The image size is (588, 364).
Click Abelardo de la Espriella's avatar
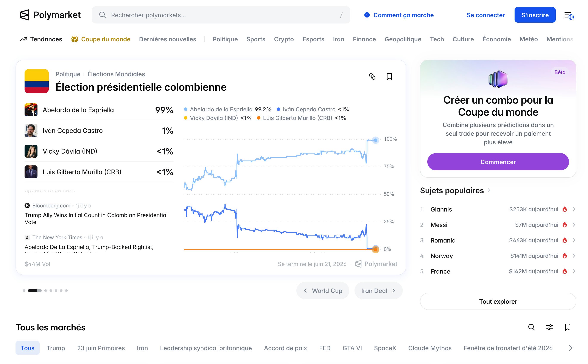pos(31,110)
